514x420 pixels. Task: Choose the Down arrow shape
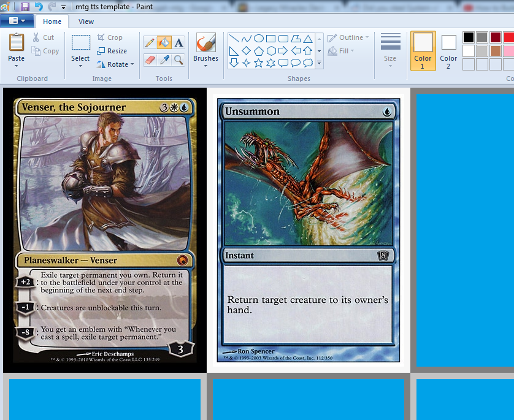pos(234,63)
